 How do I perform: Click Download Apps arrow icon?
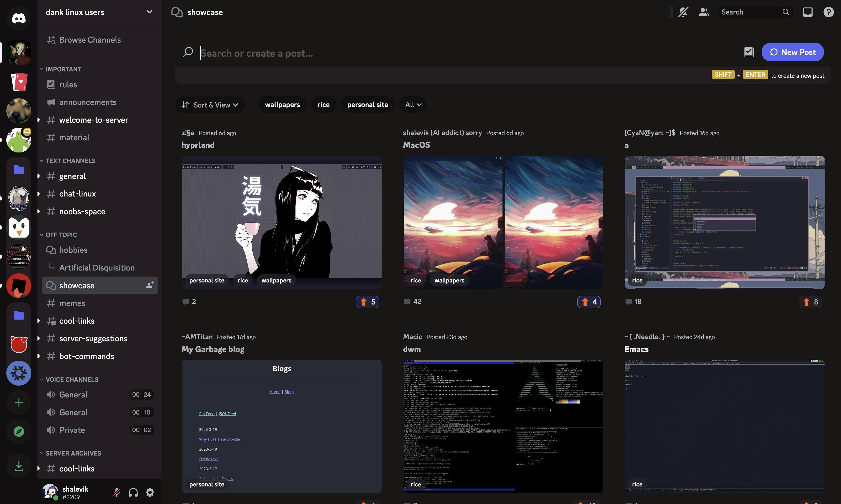19,466
